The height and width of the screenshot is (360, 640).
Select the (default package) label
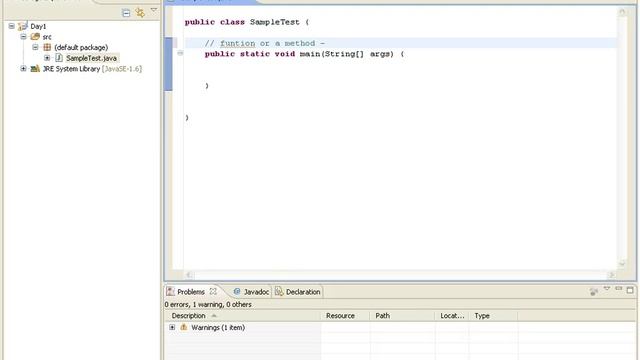pyautogui.click(x=81, y=48)
